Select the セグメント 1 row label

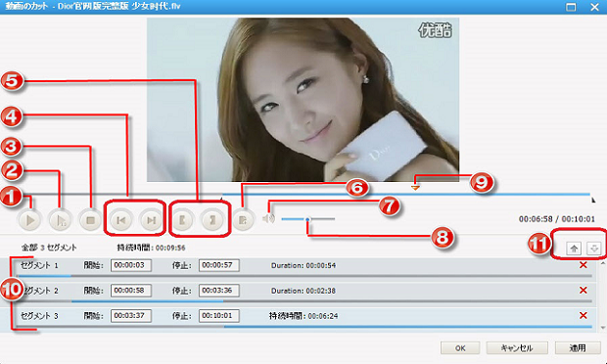tap(39, 265)
